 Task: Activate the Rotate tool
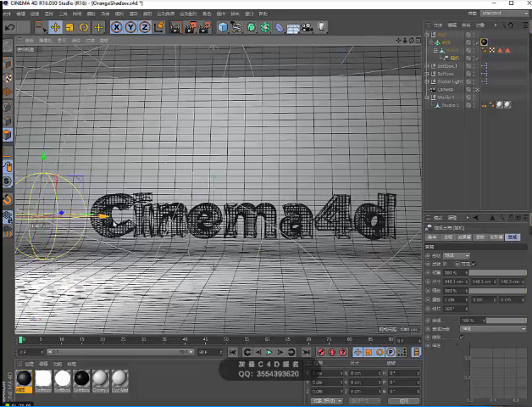pyautogui.click(x=84, y=27)
